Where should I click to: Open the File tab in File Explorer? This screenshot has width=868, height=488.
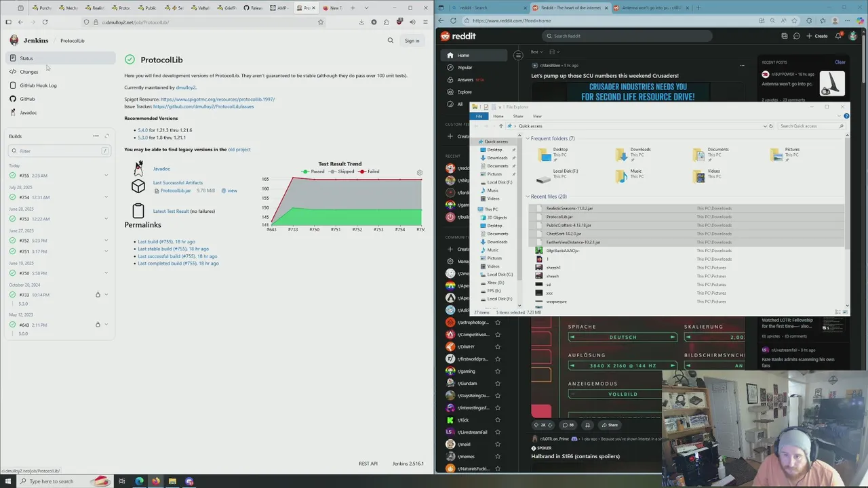[479, 116]
